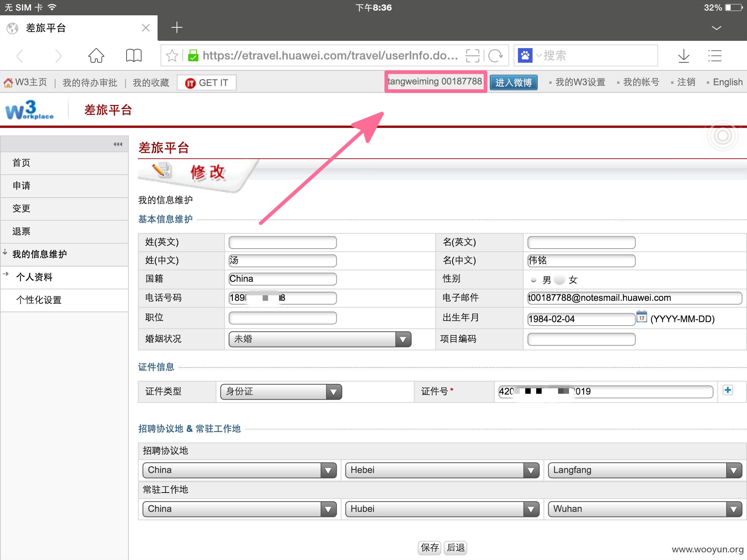Click the W3 Workplace logo
Viewport: 747px width, 560px height.
pos(30,110)
